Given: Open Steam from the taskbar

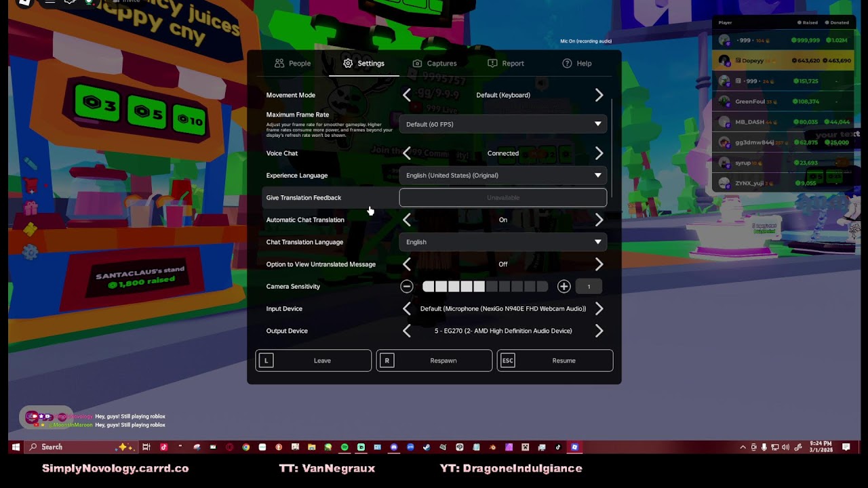Looking at the screenshot, I should [427, 447].
